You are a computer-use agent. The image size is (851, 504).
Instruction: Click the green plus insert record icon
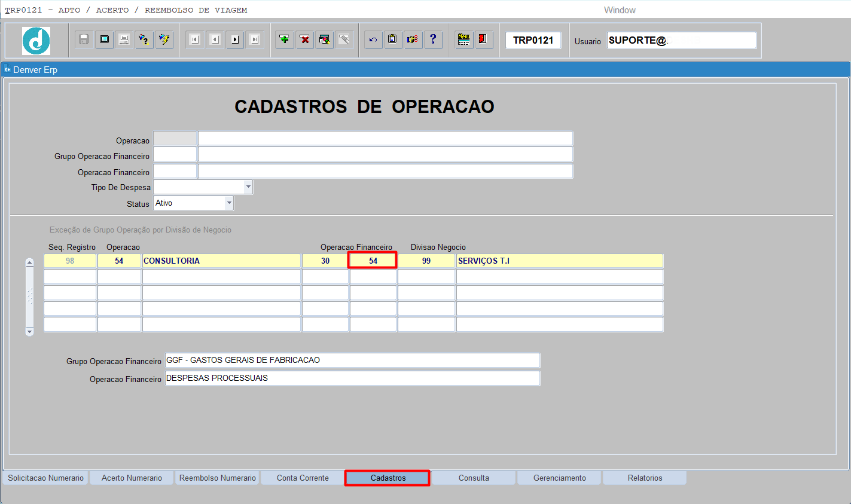click(x=285, y=39)
